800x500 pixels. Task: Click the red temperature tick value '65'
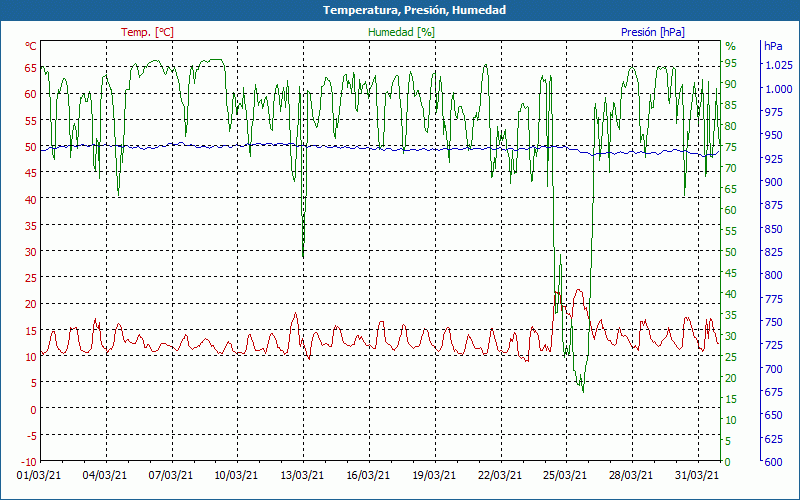(31, 67)
